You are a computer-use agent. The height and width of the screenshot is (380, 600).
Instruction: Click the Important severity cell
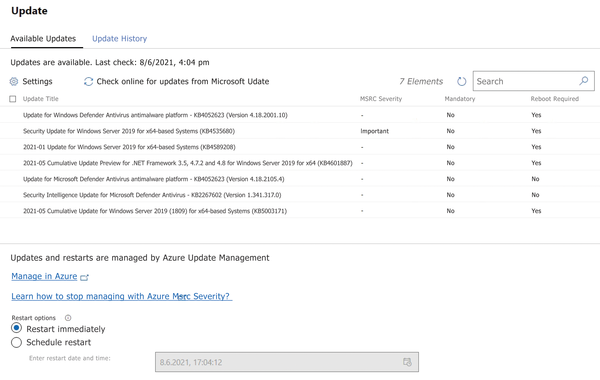click(x=375, y=131)
